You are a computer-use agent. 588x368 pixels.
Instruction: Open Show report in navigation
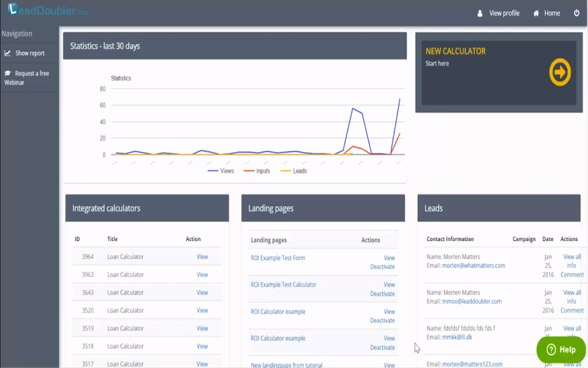point(29,53)
